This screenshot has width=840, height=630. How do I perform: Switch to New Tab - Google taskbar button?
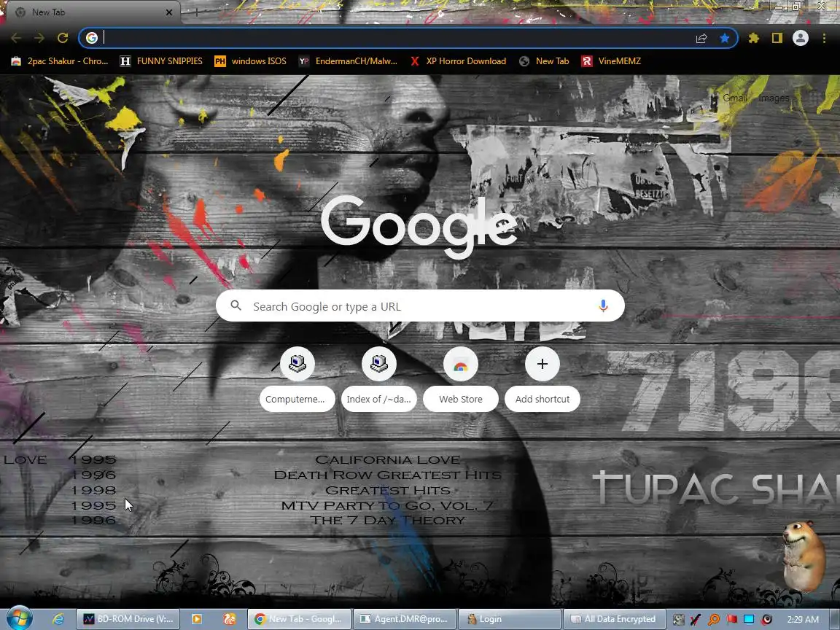pyautogui.click(x=298, y=619)
